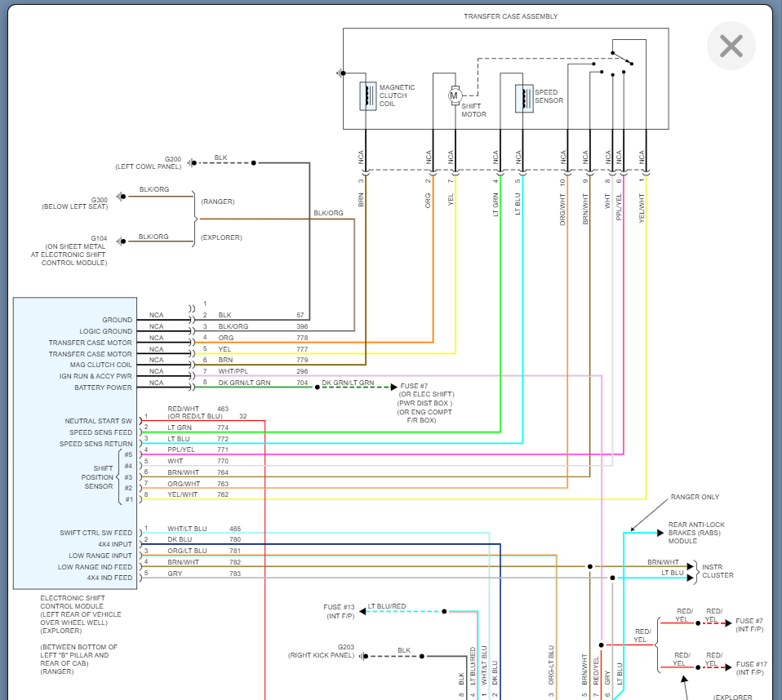Viewport: 782px width, 700px height.
Task: Click the FUSE #7 (INT F/P) label
Action: tap(749, 625)
